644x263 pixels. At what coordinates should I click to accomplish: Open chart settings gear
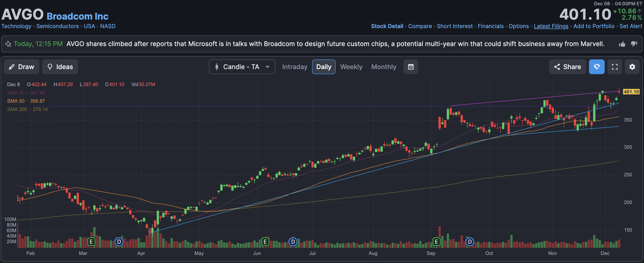point(632,67)
